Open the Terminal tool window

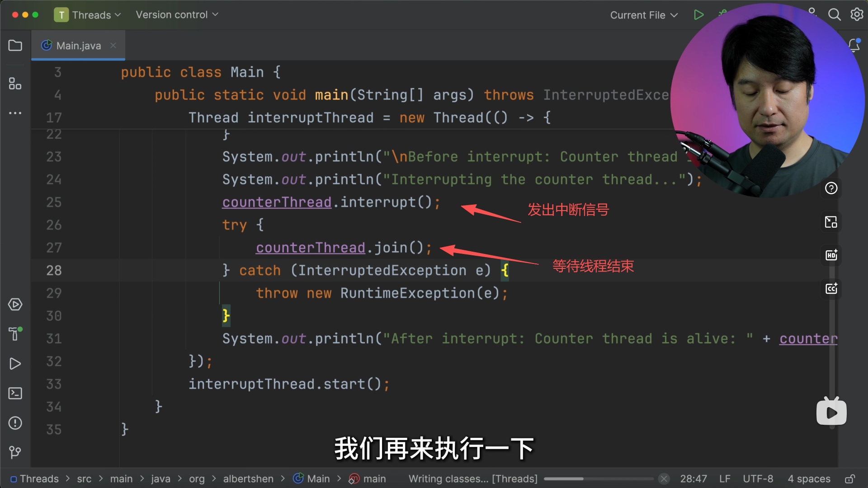[x=15, y=393]
